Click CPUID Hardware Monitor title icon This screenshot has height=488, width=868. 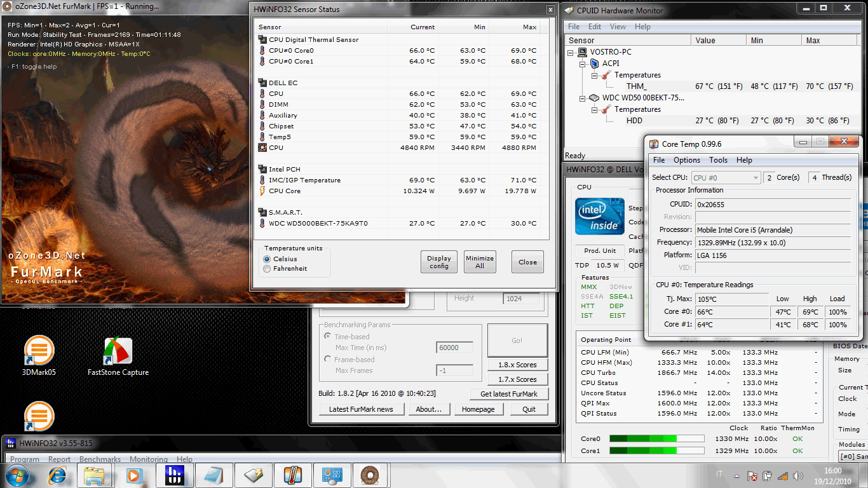[x=568, y=10]
